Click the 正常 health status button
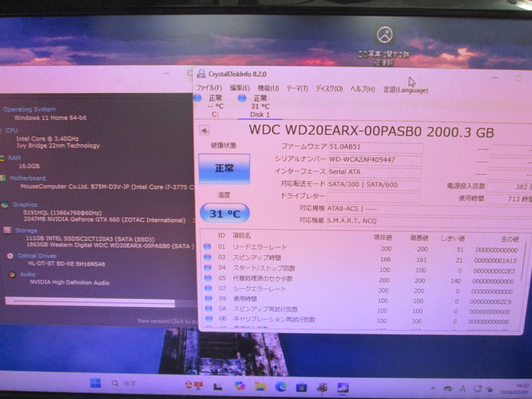Screen dimensions: 532x399 pos(224,169)
